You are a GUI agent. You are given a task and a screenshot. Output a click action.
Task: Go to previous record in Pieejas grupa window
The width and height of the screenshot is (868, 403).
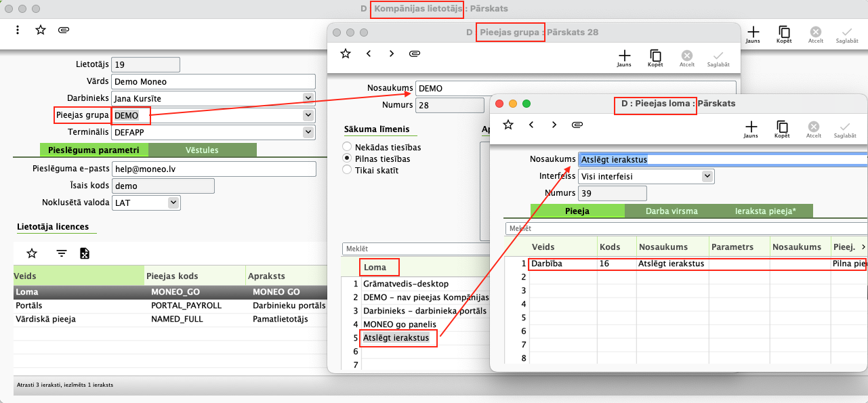pos(369,54)
